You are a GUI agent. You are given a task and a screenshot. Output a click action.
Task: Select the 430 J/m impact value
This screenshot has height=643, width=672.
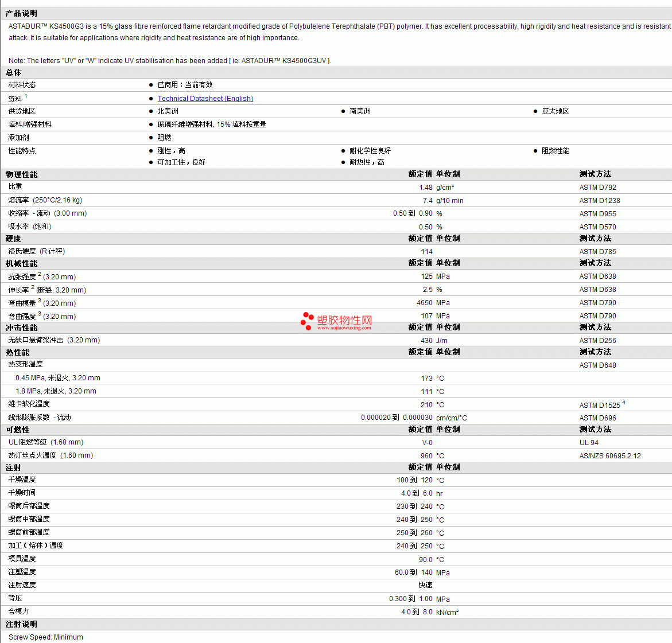click(x=434, y=341)
